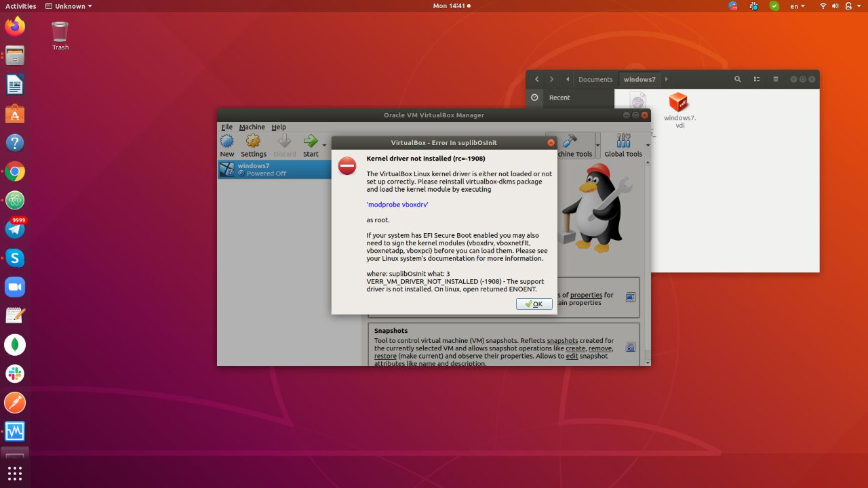Select Recent in the Files sidebar
868x488 pixels.
coord(570,98)
